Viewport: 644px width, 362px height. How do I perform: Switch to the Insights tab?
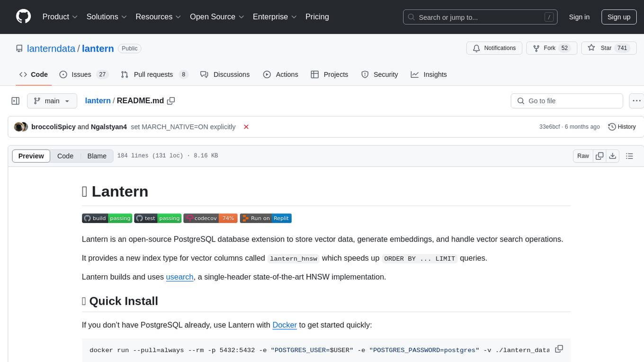click(429, 74)
